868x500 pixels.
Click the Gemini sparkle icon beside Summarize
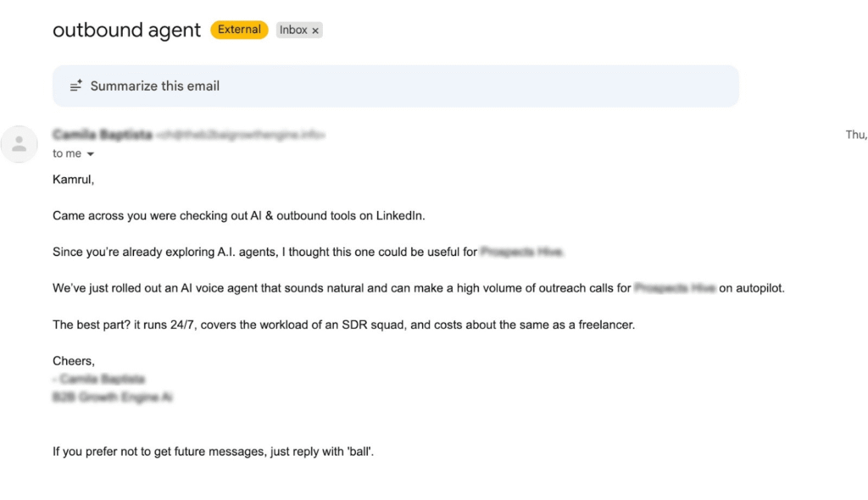(x=75, y=85)
